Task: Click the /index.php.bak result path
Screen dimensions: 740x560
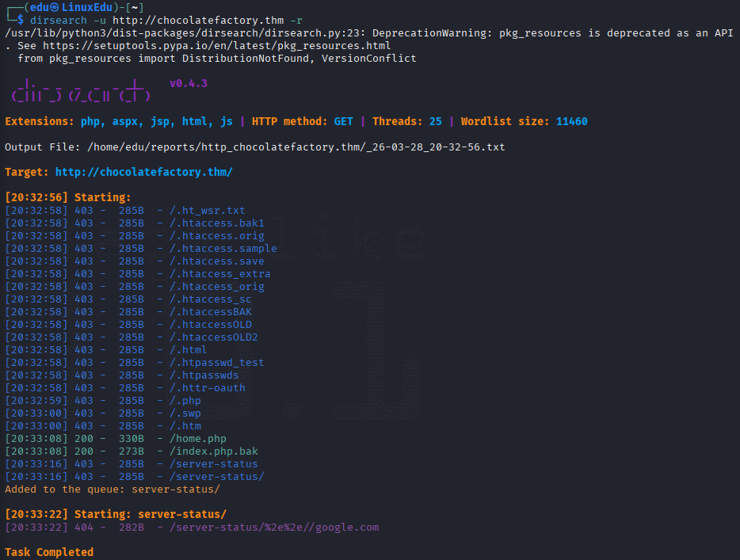Action: click(x=214, y=451)
